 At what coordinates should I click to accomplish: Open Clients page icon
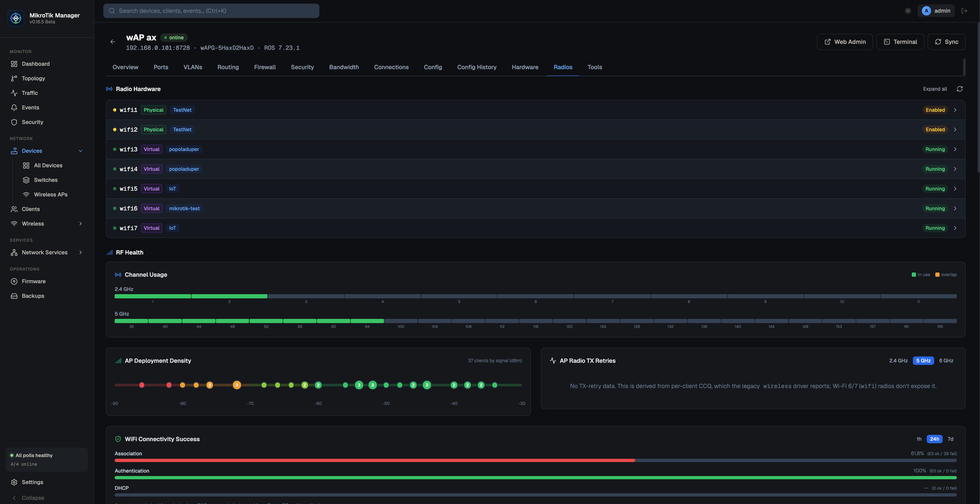[x=14, y=209]
